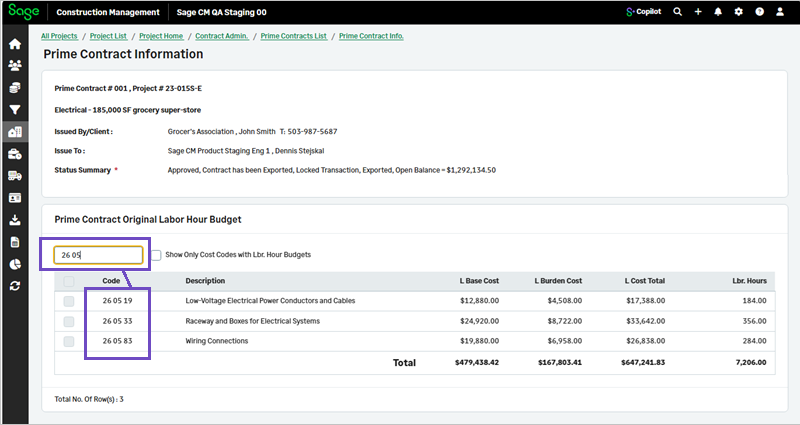The height and width of the screenshot is (425, 800).
Task: Open the filter funnel icon in sidebar
Action: pyautogui.click(x=14, y=110)
